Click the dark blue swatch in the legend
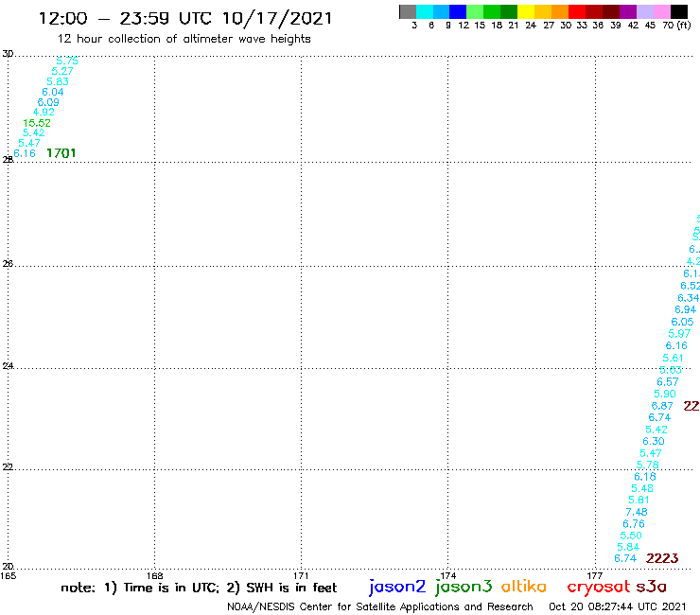This screenshot has height=615, width=700. pyautogui.click(x=458, y=11)
